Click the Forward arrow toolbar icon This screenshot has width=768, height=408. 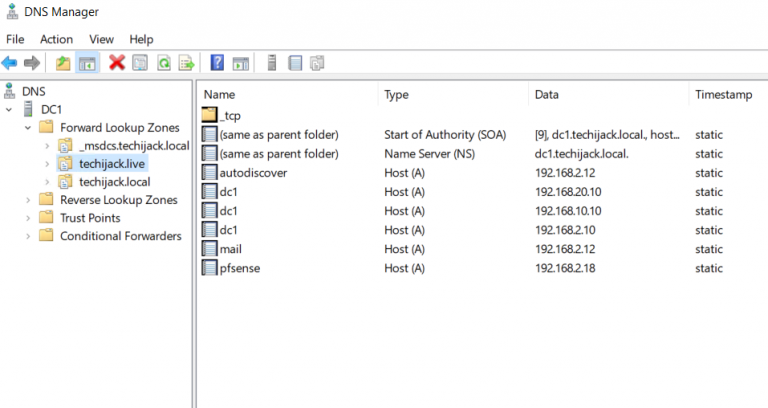click(x=32, y=63)
